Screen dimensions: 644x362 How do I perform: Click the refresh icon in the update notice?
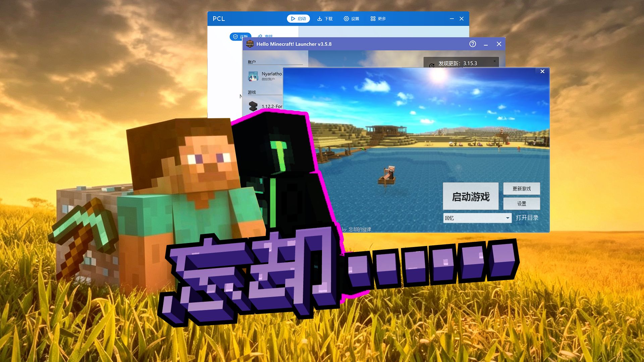432,65
